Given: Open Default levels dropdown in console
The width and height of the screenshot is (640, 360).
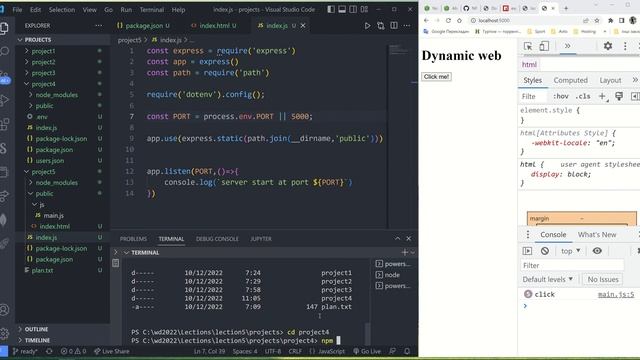Looking at the screenshot, I should click(548, 280).
